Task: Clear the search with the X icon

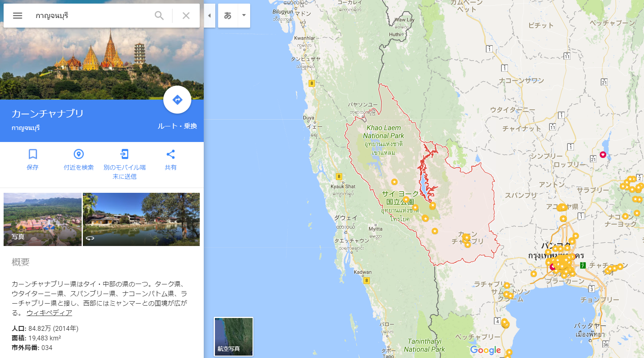Action: [x=186, y=16]
